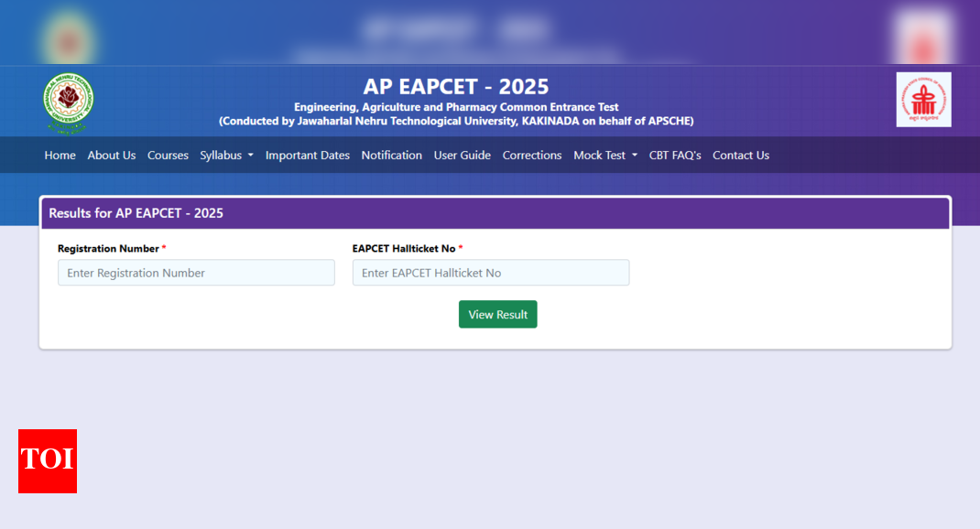Navigate to Corrections
Image resolution: width=980 pixels, height=529 pixels.
[x=531, y=156]
